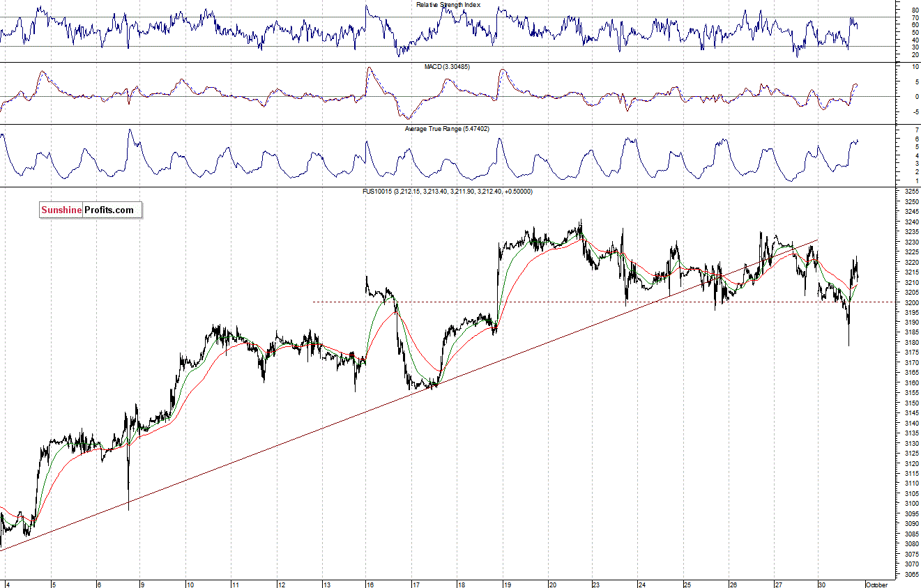Click Average True Range scale value 3
Image resolution: width=921 pixels, height=588 pixels.
(915, 164)
